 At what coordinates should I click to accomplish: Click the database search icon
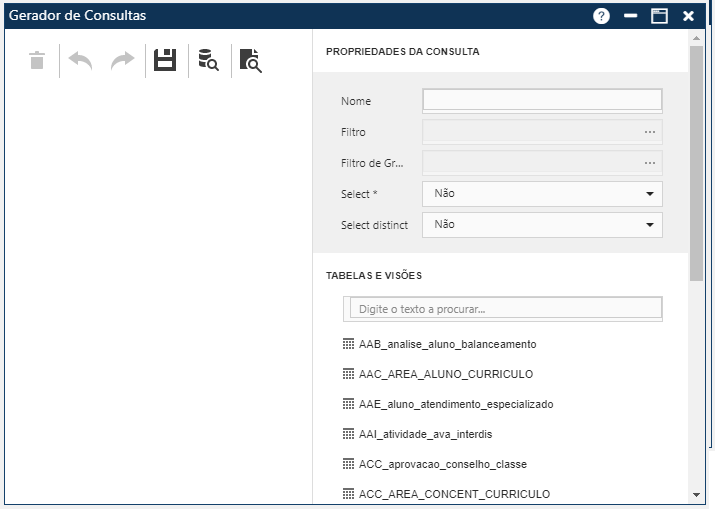point(208,60)
